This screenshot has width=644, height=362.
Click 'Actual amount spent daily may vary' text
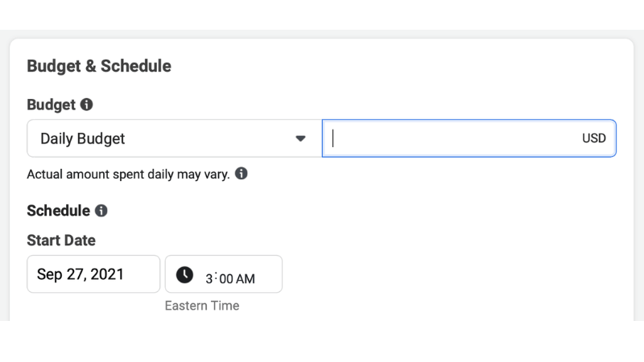point(128,174)
